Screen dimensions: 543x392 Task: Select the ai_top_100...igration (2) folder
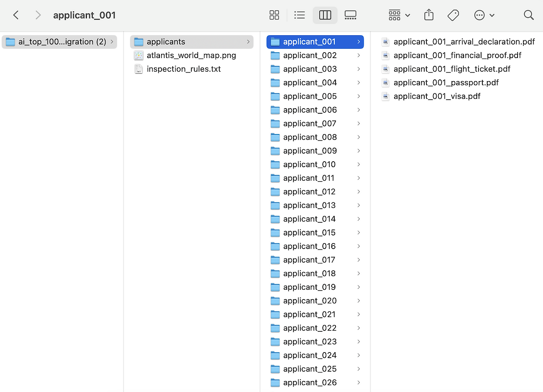(59, 42)
